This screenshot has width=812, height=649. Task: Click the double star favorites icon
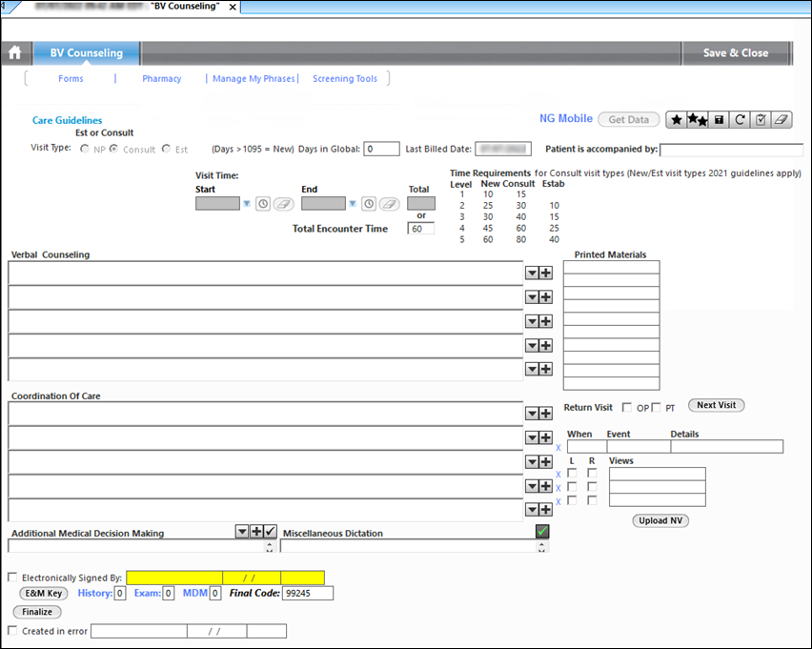697,120
